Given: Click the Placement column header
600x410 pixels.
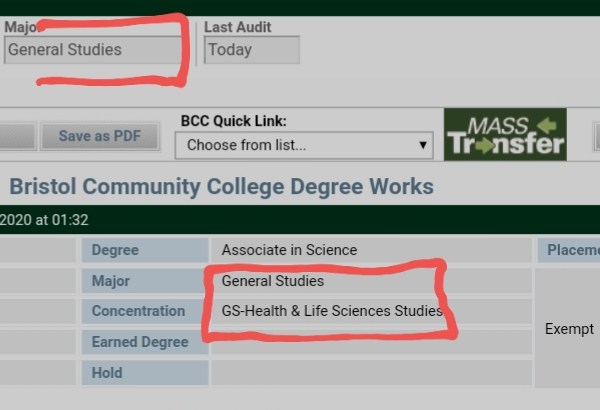Looking at the screenshot, I should pos(569,250).
